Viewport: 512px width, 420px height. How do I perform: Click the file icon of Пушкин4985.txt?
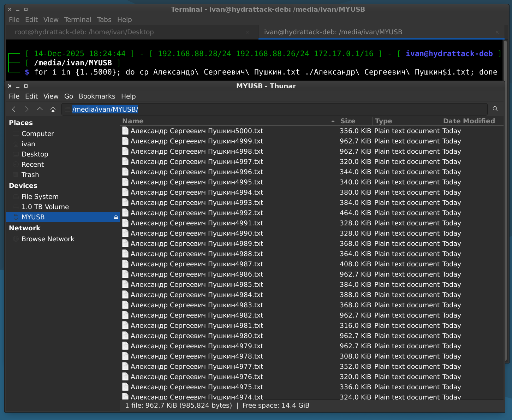point(125,284)
